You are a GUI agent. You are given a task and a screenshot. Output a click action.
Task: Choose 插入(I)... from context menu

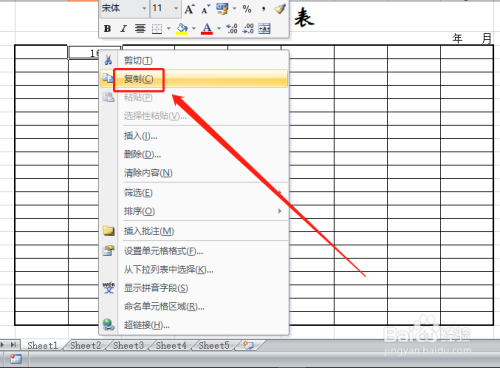coord(194,136)
